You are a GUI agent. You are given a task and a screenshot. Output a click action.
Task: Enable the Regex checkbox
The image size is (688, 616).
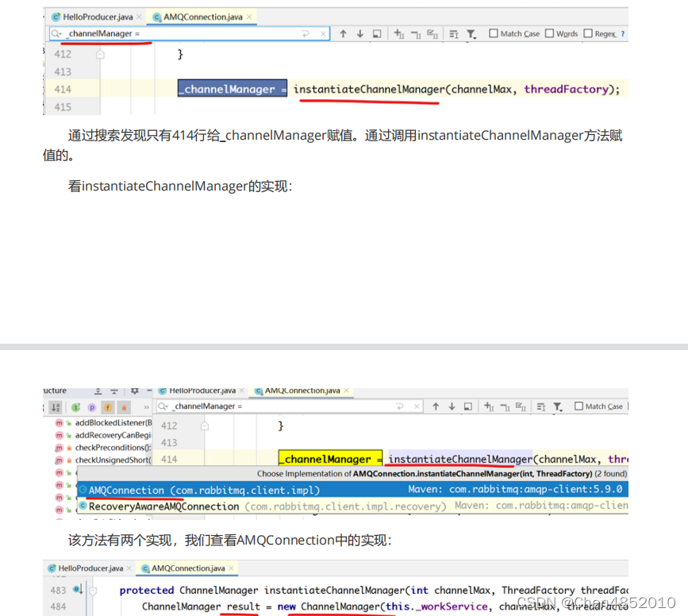588,33
